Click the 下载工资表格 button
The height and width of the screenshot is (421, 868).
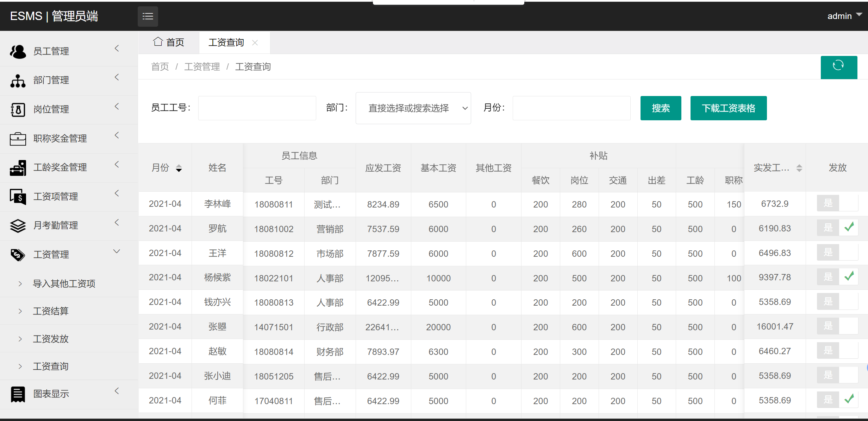coord(728,108)
